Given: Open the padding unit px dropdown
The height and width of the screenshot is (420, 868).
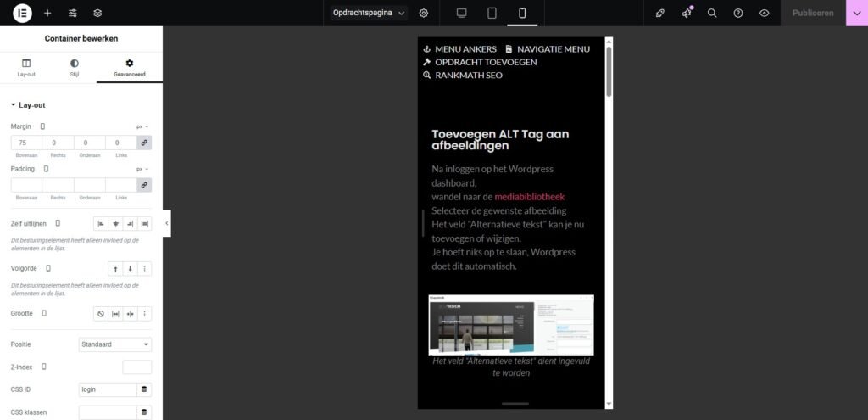Looking at the screenshot, I should [x=142, y=169].
